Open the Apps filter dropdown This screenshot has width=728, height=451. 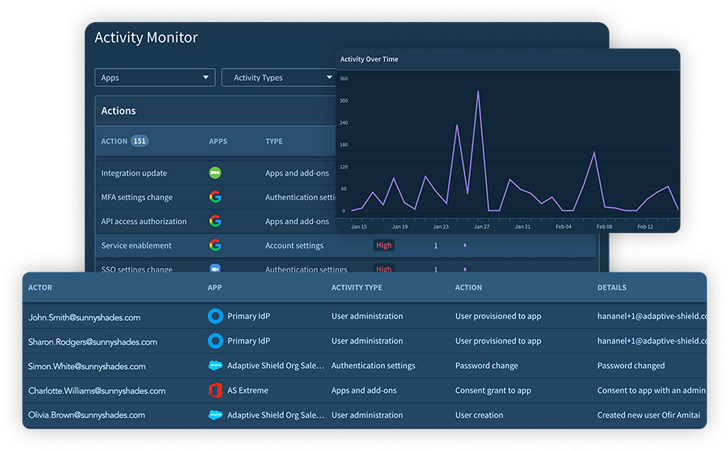154,77
